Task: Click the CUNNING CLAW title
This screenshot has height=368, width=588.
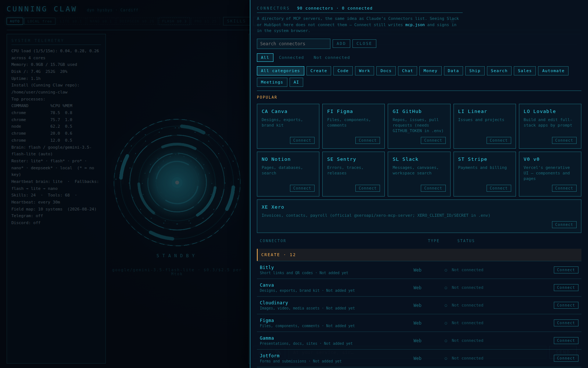Action: pyautogui.click(x=42, y=9)
